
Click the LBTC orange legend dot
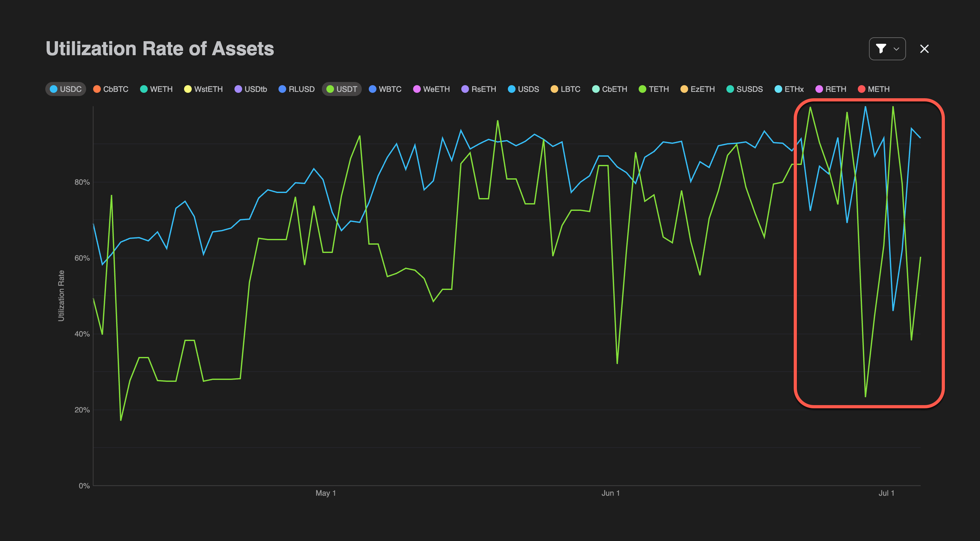(554, 89)
